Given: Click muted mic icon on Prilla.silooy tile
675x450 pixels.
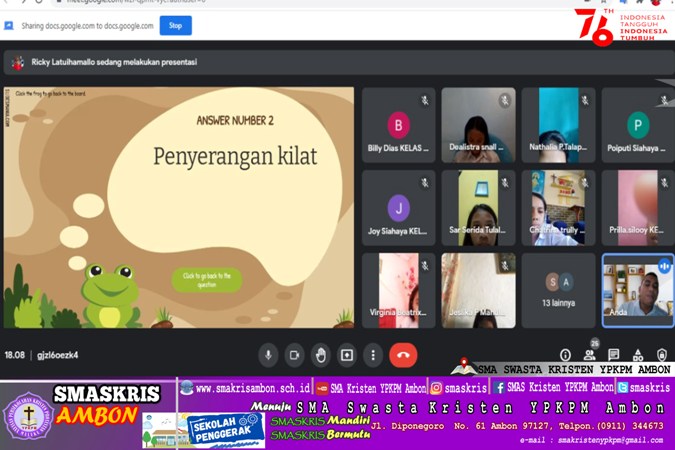Looking at the screenshot, I should click(665, 183).
